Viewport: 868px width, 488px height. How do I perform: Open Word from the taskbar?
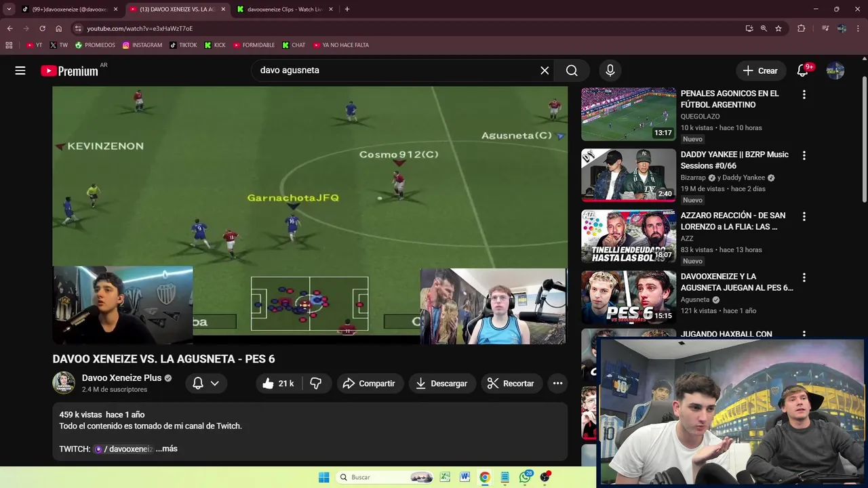pyautogui.click(x=465, y=477)
